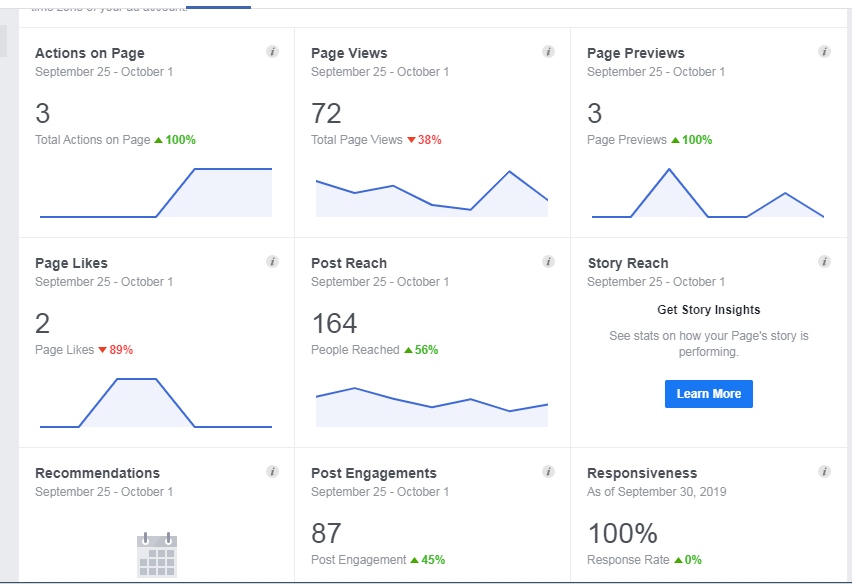
Task: Click the 72 Total Page Views number
Action: 326,114
